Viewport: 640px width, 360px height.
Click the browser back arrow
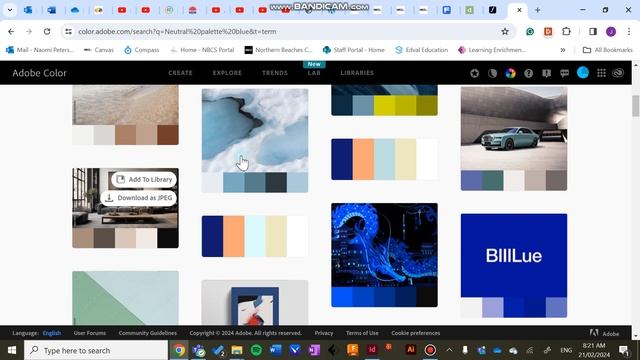point(11,31)
